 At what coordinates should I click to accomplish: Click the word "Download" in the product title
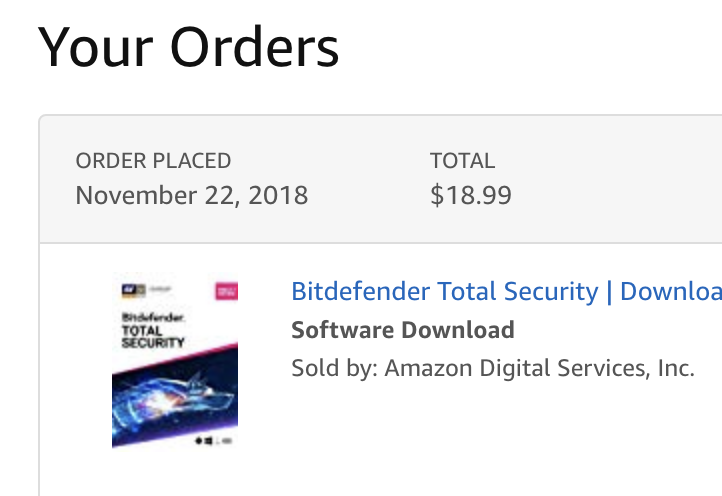point(671,292)
